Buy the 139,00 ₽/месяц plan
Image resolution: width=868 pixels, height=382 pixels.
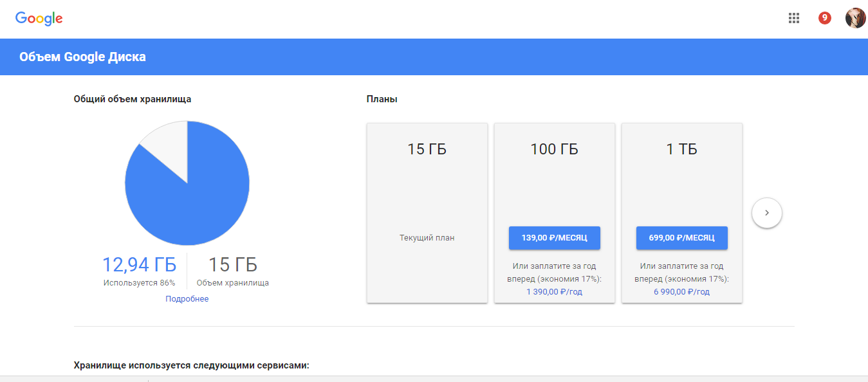(554, 238)
